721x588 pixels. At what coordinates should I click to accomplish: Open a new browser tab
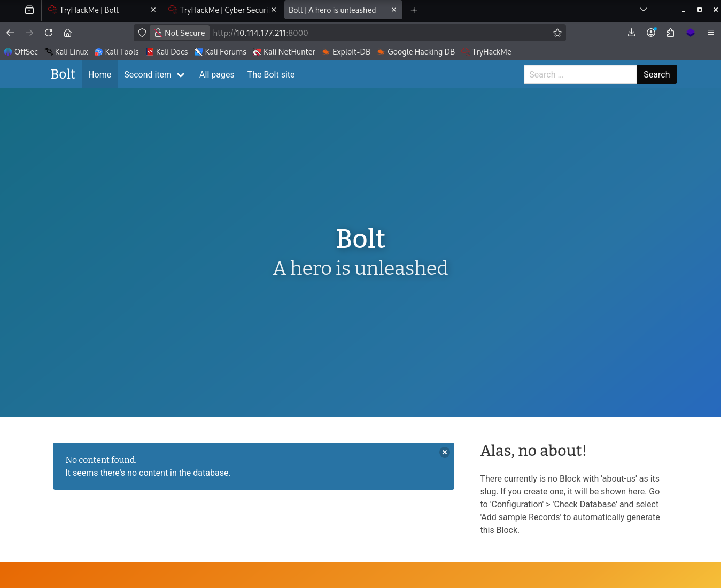tap(414, 10)
